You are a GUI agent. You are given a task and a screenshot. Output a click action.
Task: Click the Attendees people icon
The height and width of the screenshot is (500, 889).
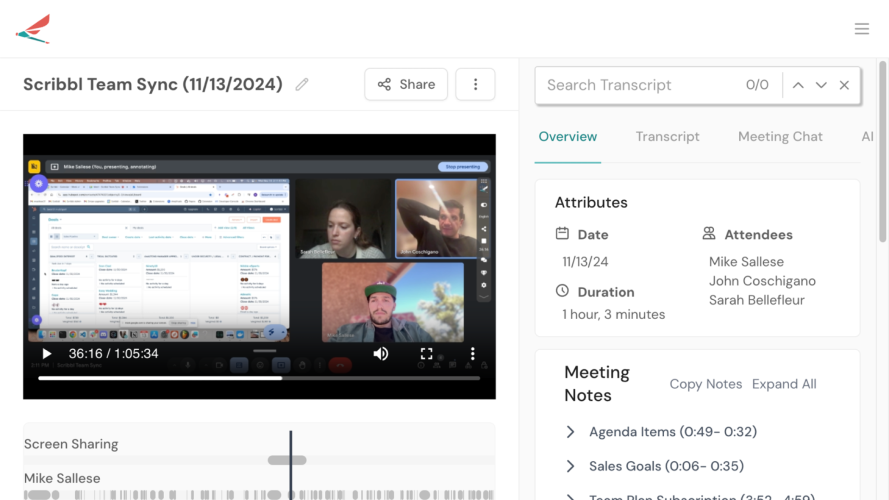(709, 234)
